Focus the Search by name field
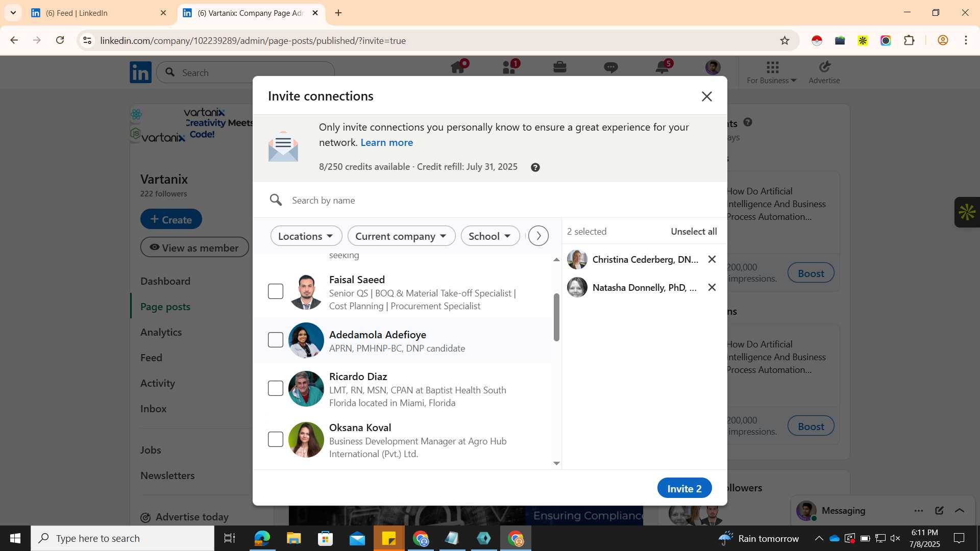The image size is (980, 551). pos(490,201)
